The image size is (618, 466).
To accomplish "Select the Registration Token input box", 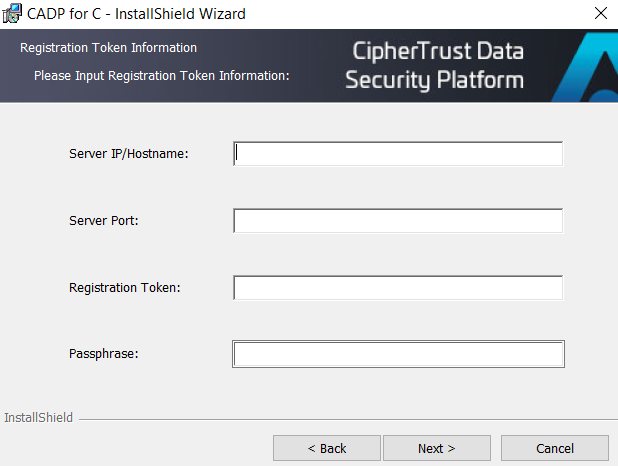I will point(398,288).
